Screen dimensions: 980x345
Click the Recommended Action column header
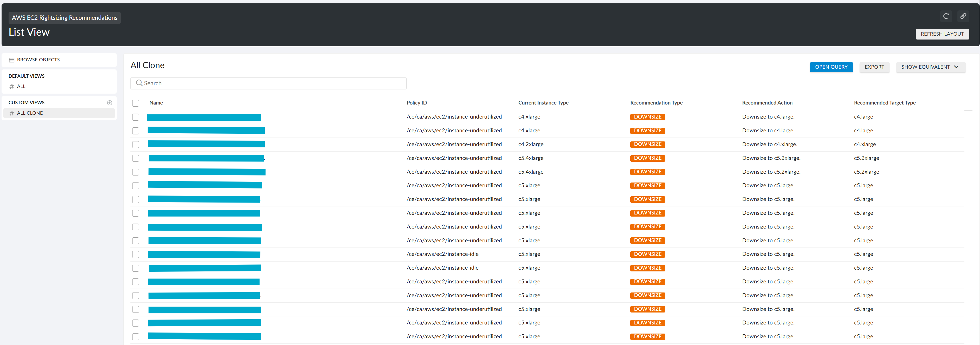click(x=767, y=103)
